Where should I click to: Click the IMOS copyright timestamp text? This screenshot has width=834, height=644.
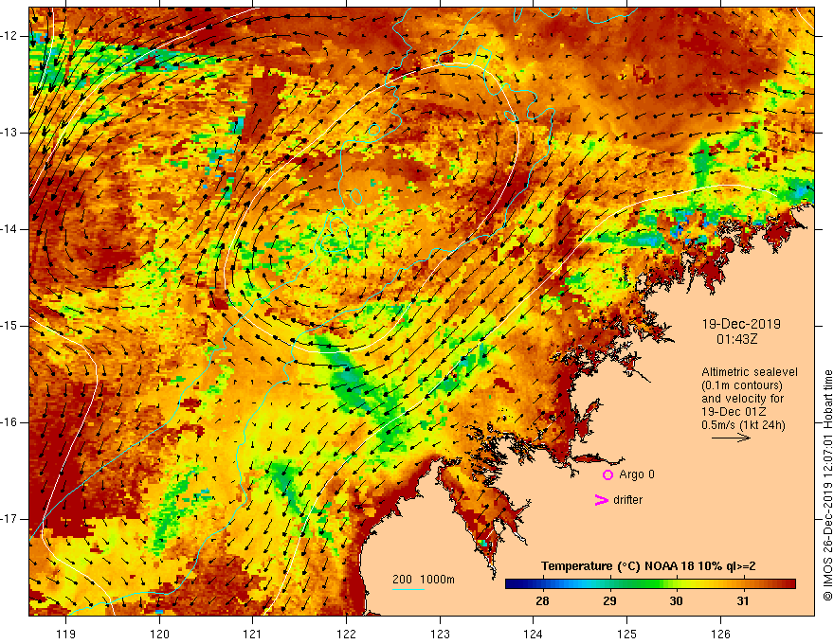pyautogui.click(x=827, y=485)
